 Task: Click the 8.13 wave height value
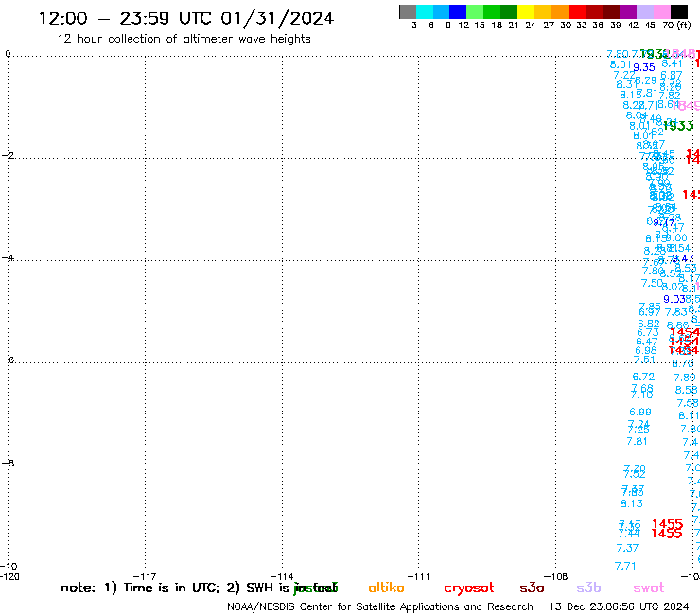pos(632,503)
